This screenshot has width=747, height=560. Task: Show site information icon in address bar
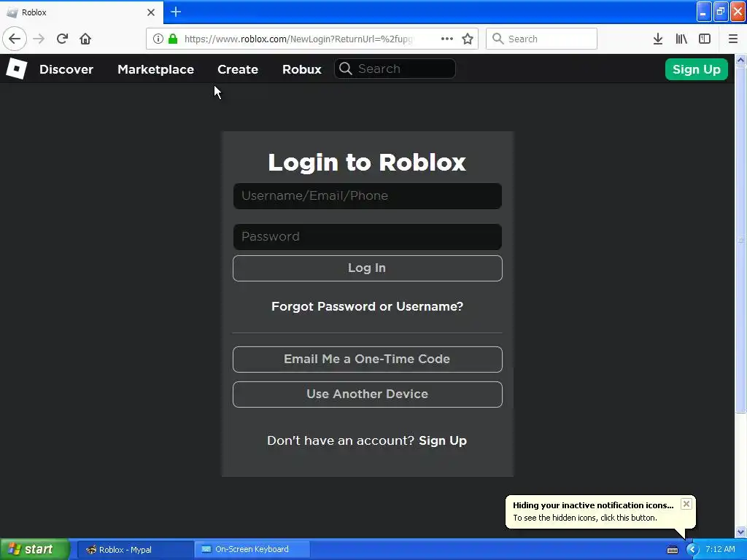click(x=158, y=39)
